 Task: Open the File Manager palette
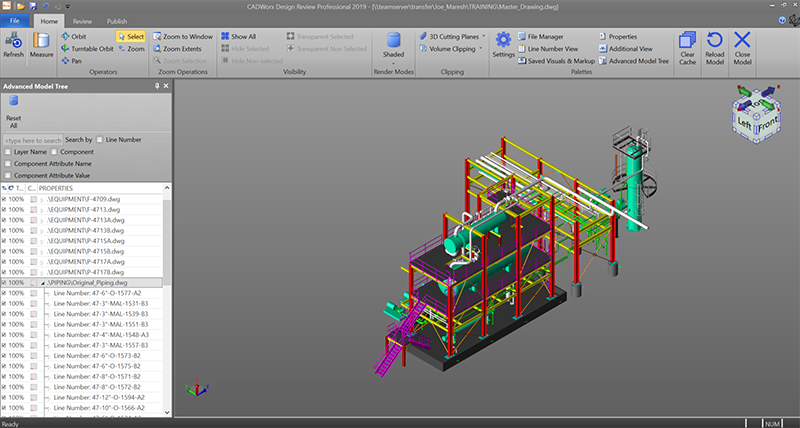click(x=546, y=36)
